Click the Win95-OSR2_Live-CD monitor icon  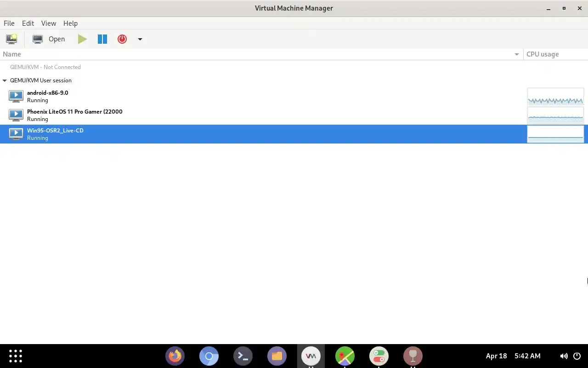16,134
